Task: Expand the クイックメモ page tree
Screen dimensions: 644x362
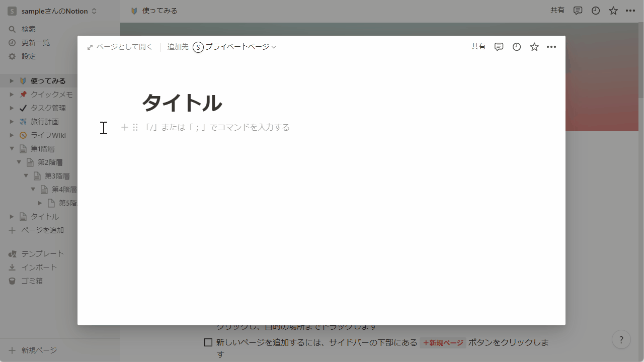Action: 12,95
